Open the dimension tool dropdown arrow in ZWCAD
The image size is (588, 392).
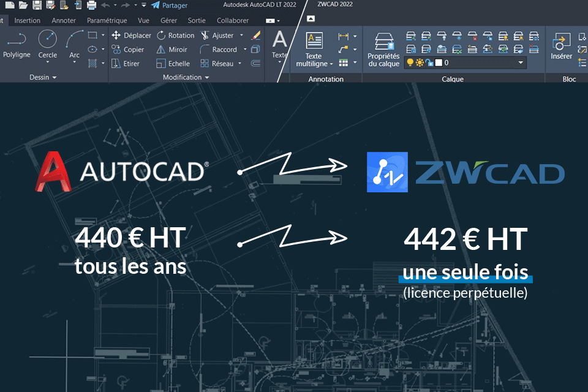(355, 36)
